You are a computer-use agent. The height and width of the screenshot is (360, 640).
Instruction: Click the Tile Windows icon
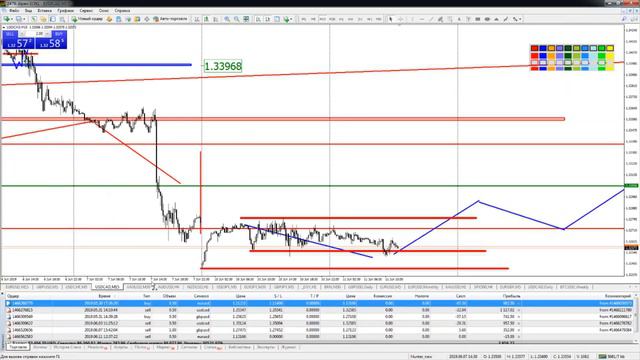(246, 19)
